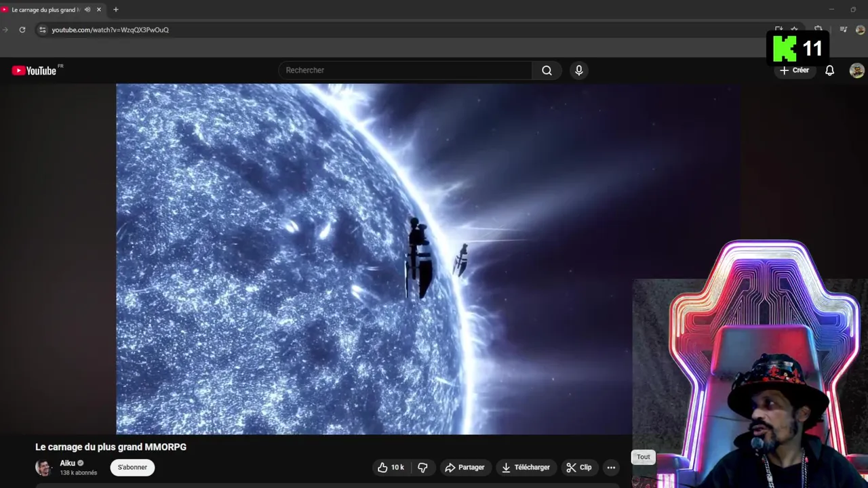The width and height of the screenshot is (868, 488).
Task: Click the Créer button
Action: tap(794, 70)
